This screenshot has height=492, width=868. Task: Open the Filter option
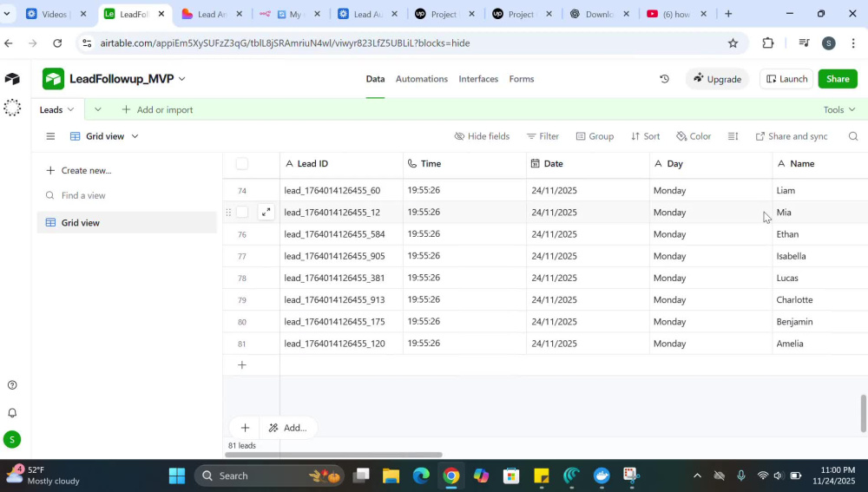[542, 136]
